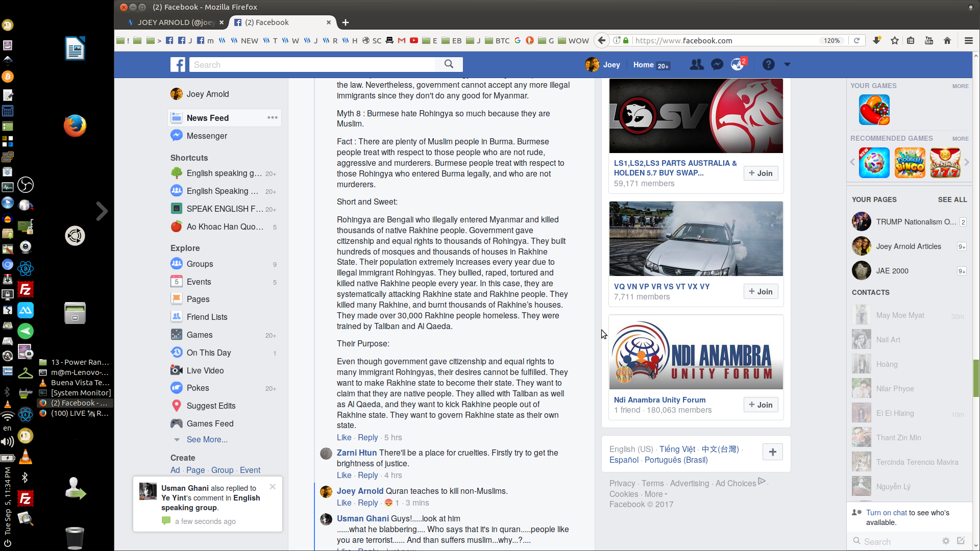Click SEE ALL for Your Pages

952,199
